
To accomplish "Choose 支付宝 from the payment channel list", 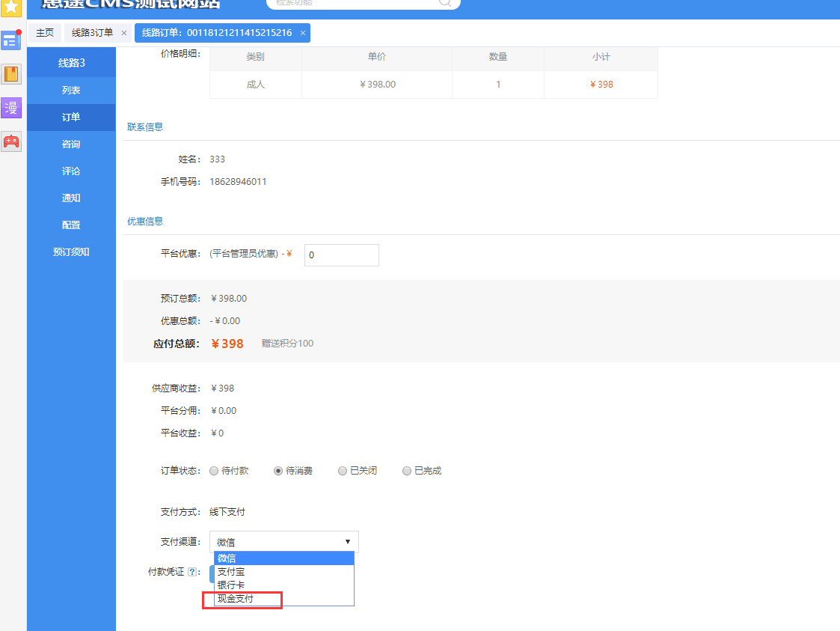I will [231, 571].
